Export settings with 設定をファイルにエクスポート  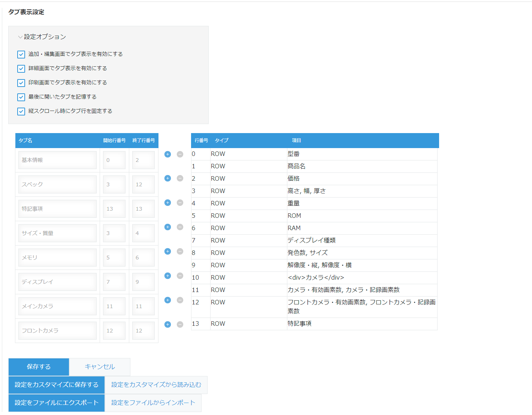(x=57, y=403)
